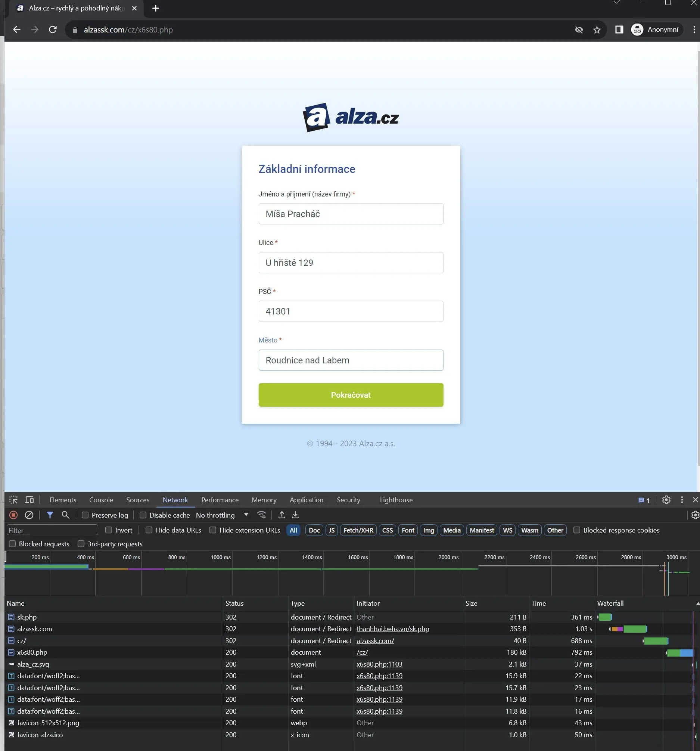
Task: Toggle the network filter funnel icon
Action: pyautogui.click(x=50, y=515)
